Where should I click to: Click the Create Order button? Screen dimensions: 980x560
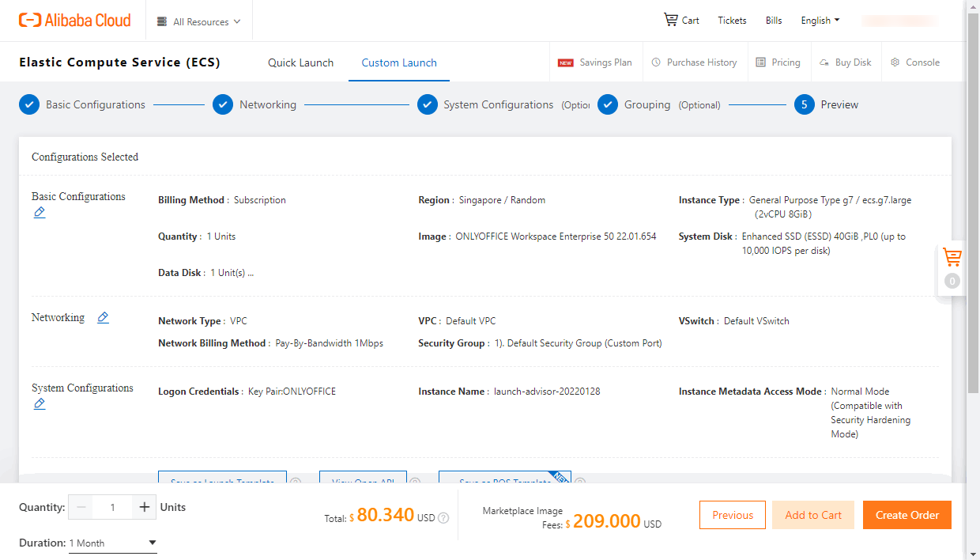click(x=906, y=514)
